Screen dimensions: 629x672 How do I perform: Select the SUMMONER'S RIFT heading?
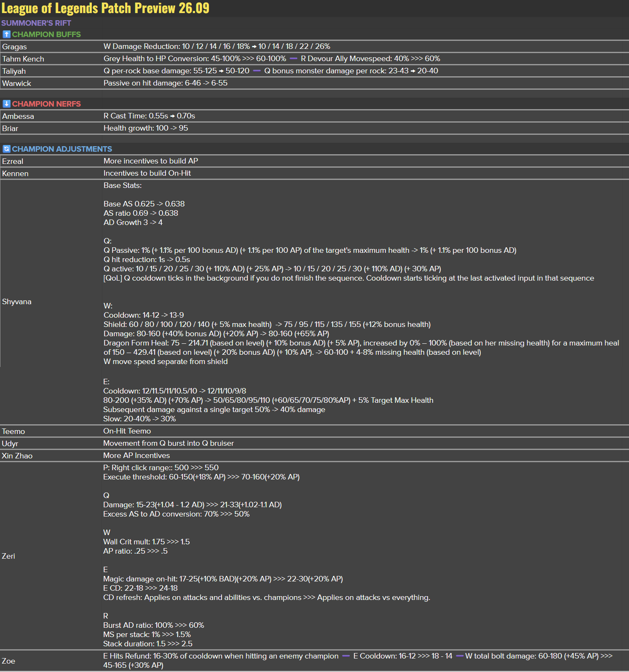click(x=36, y=23)
